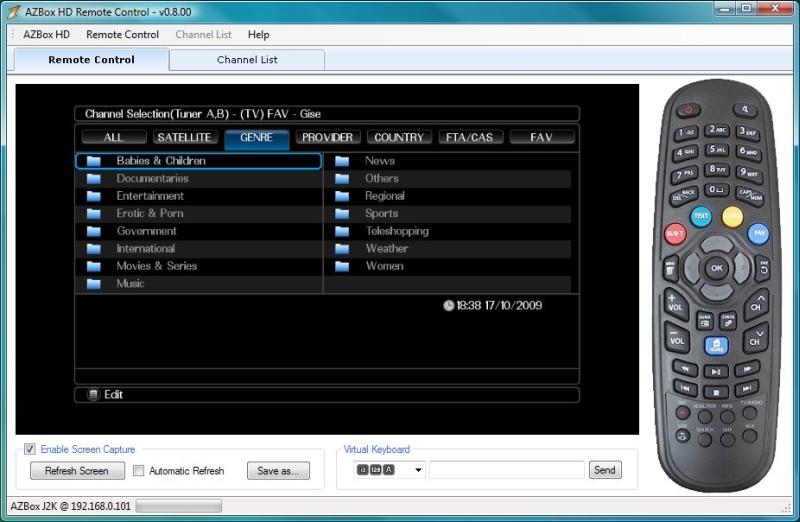This screenshot has height=522, width=800.
Task: Click the Refresh Screen button
Action: coord(77,470)
